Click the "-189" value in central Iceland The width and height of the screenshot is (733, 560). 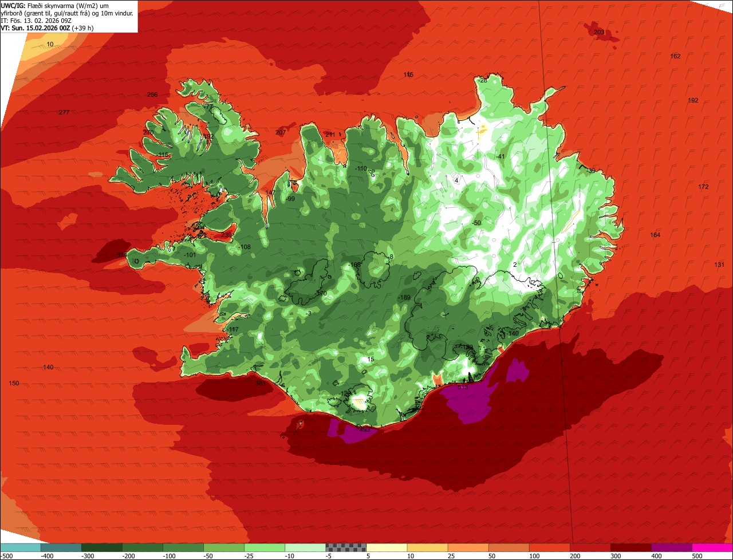(405, 297)
